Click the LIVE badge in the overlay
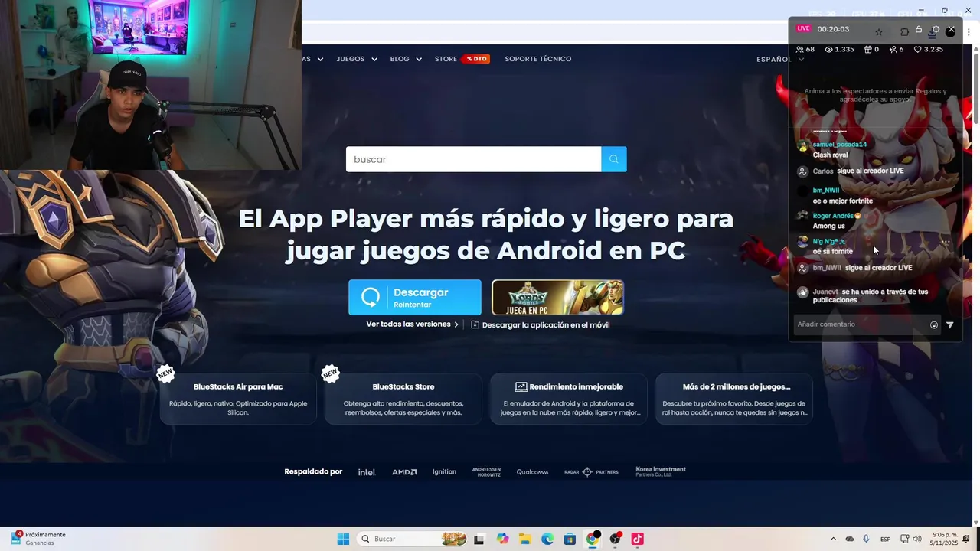This screenshot has height=551, width=980. (x=803, y=28)
